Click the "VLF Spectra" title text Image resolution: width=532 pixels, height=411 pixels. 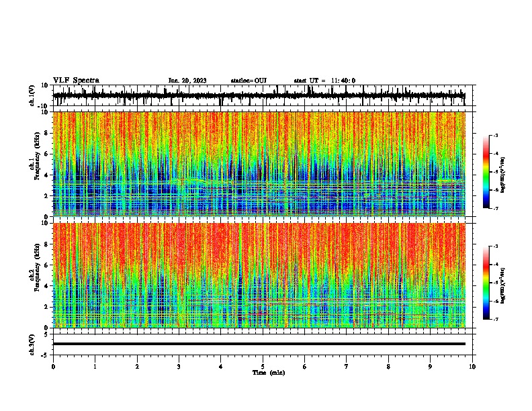point(76,81)
